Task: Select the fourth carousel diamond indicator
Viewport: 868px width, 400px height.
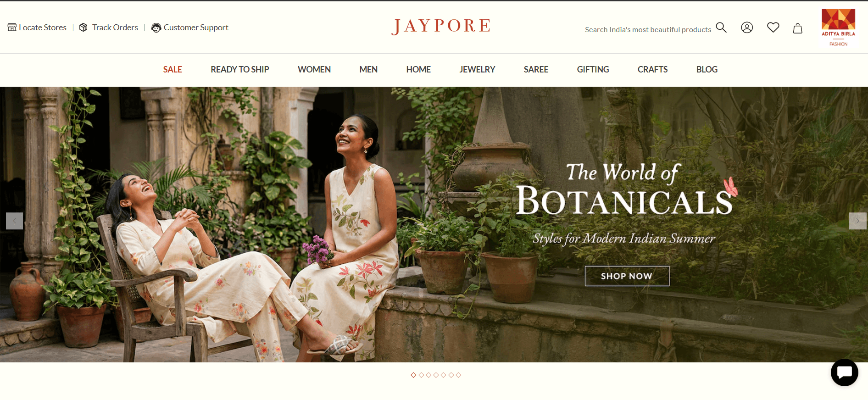Action: 436,375
